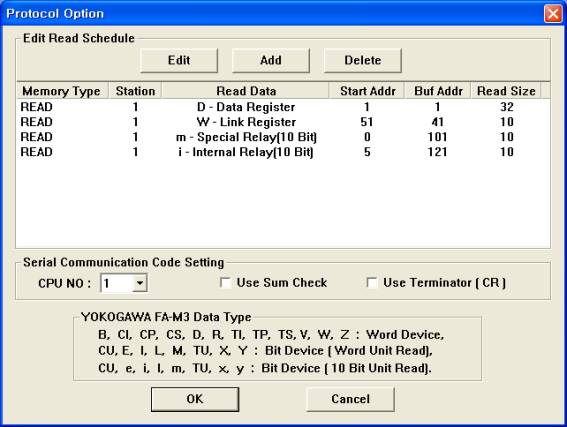This screenshot has height=427, width=567.
Task: Click the Delete button
Action: [x=363, y=60]
